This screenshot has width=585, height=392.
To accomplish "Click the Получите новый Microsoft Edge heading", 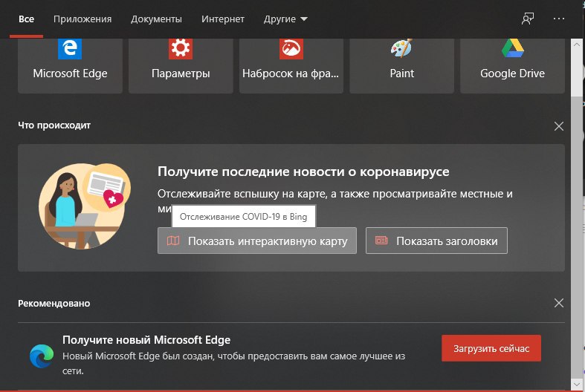I will click(x=146, y=340).
